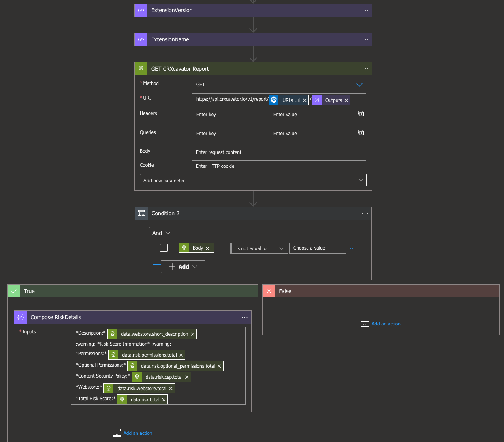This screenshot has height=442, width=504.
Task: Tick the Body condition row checkbox
Action: (x=164, y=248)
